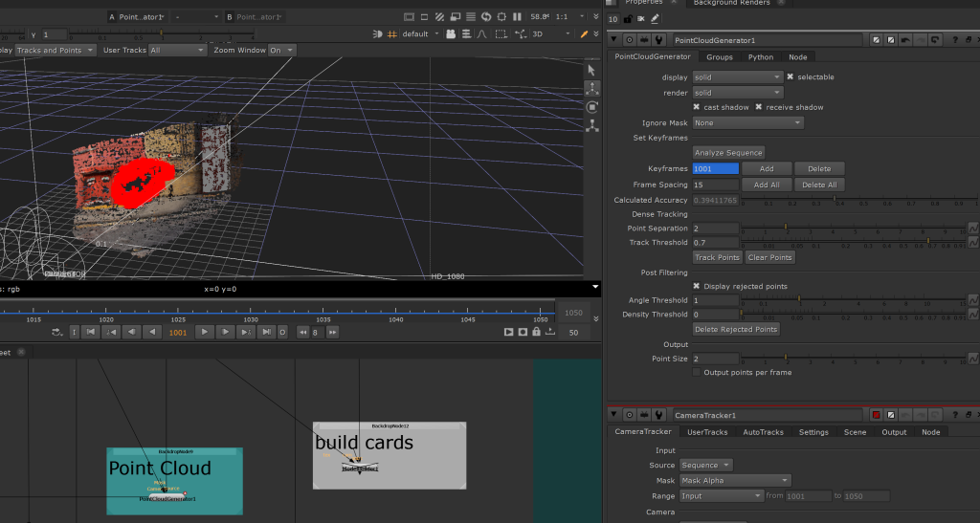Image resolution: width=980 pixels, height=523 pixels.
Task: Click the loop mode icon on timeline
Action: click(x=56, y=332)
